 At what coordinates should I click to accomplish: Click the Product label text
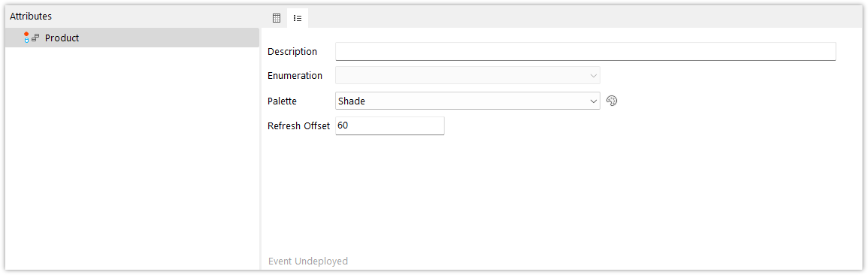click(62, 38)
